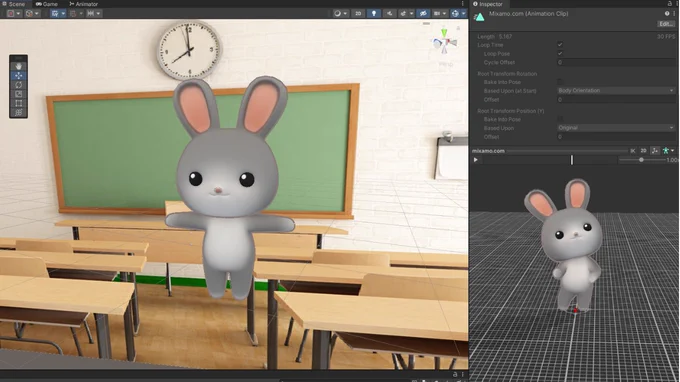This screenshot has height=382, width=680.
Task: Open the Animation Clip header three-dot menu
Action: (674, 13)
